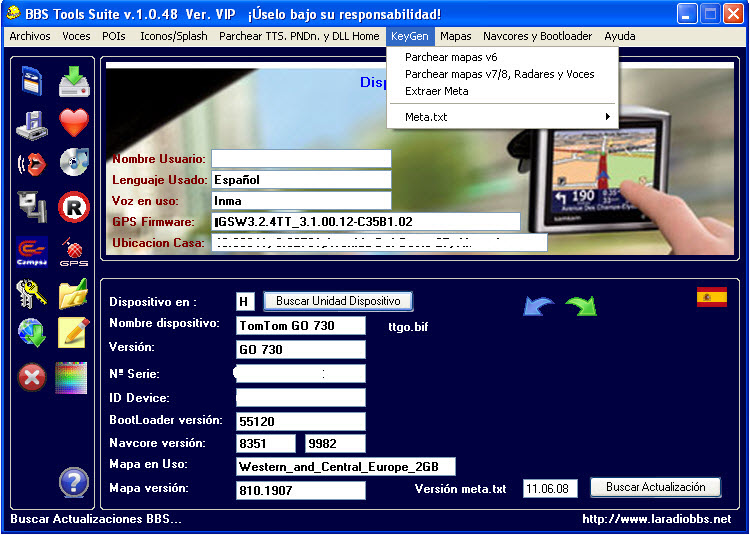Click Buscar Actualización button
The image size is (750, 535).
(655, 487)
